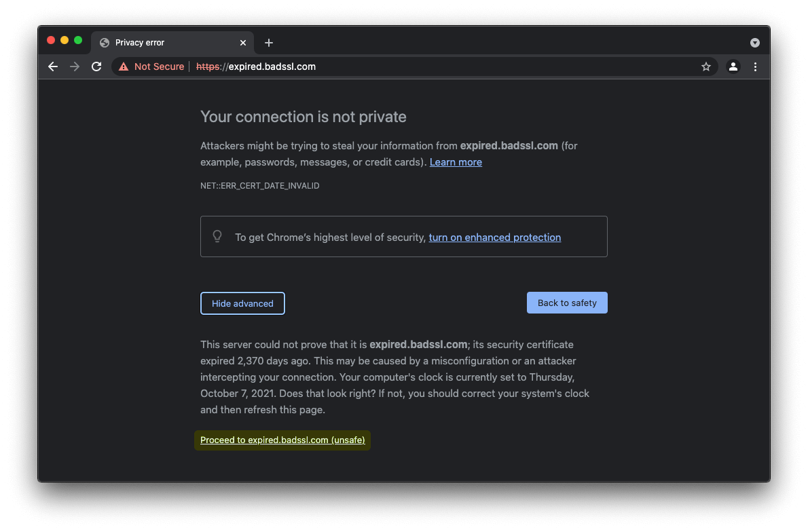Select the Privacy error tab
808x532 pixels.
coord(163,42)
